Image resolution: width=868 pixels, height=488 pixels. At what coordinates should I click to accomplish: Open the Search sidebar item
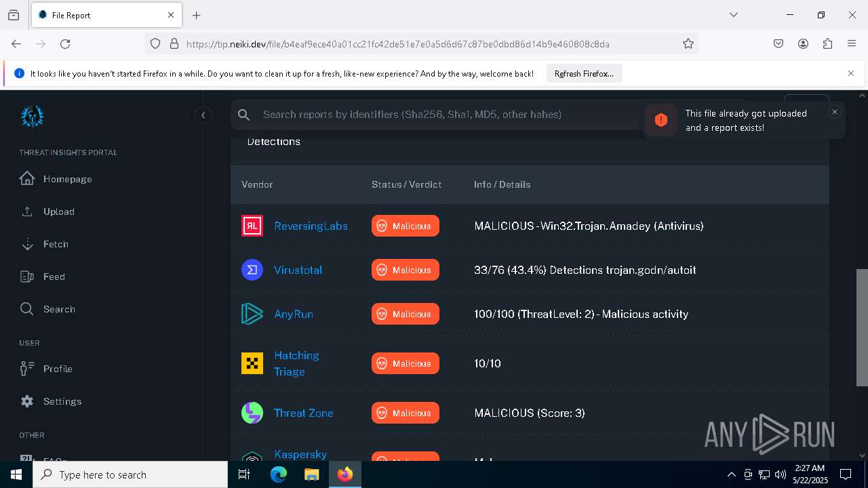47,309
